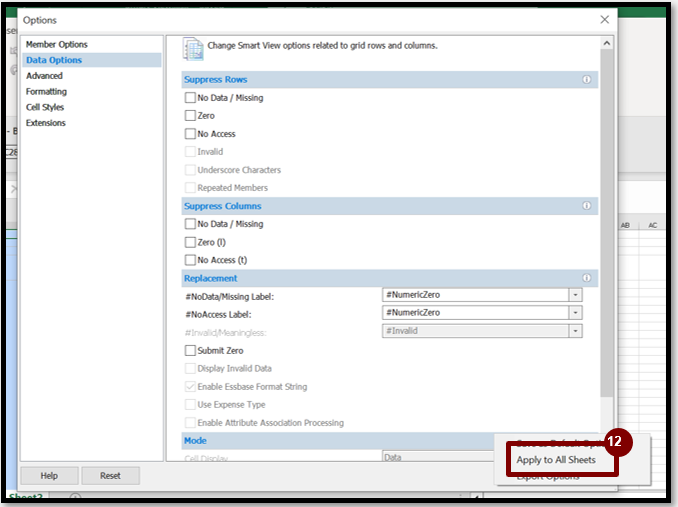Enable the Submit Zero checkbox

click(x=190, y=351)
